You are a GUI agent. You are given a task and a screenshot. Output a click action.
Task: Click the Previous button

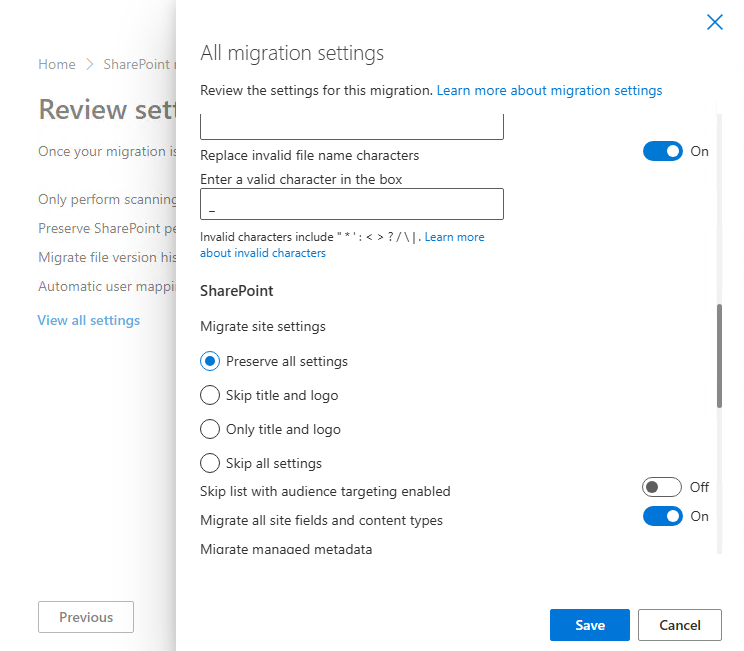pos(86,617)
